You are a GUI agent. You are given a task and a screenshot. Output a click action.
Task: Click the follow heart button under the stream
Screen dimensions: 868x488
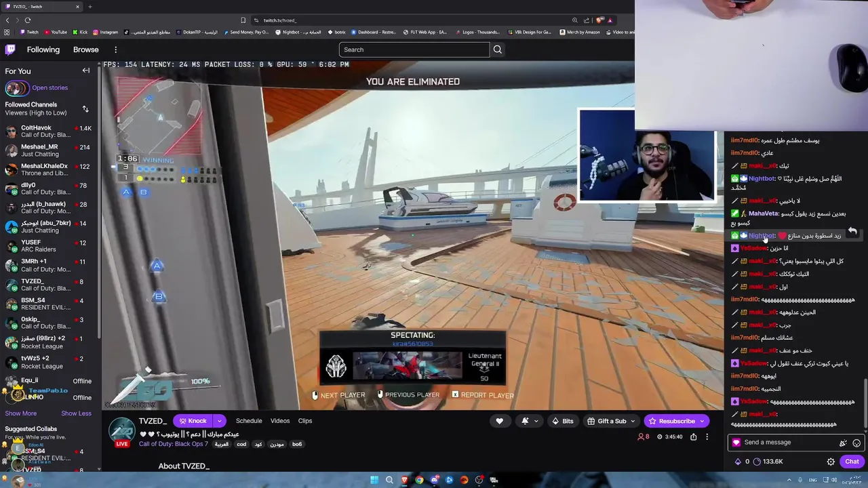pos(500,421)
